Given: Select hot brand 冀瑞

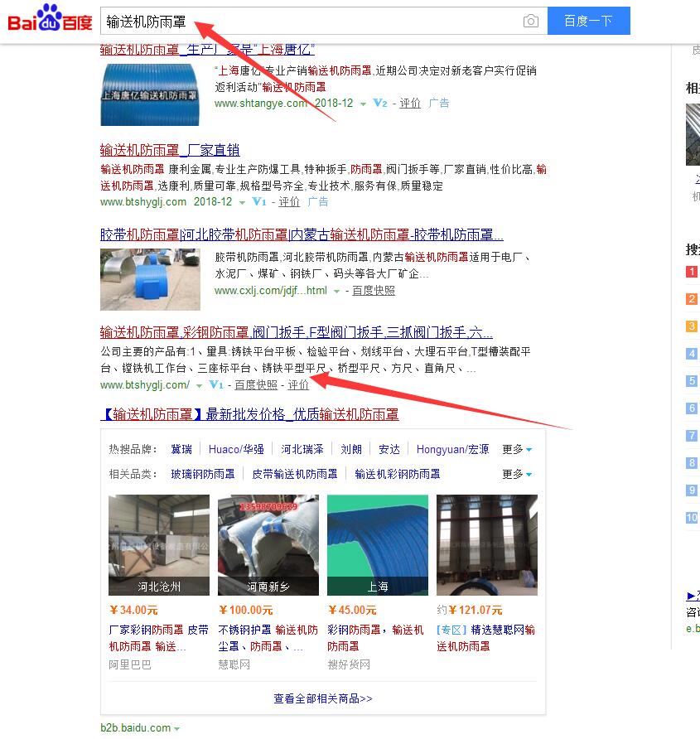Looking at the screenshot, I should pos(181,449).
